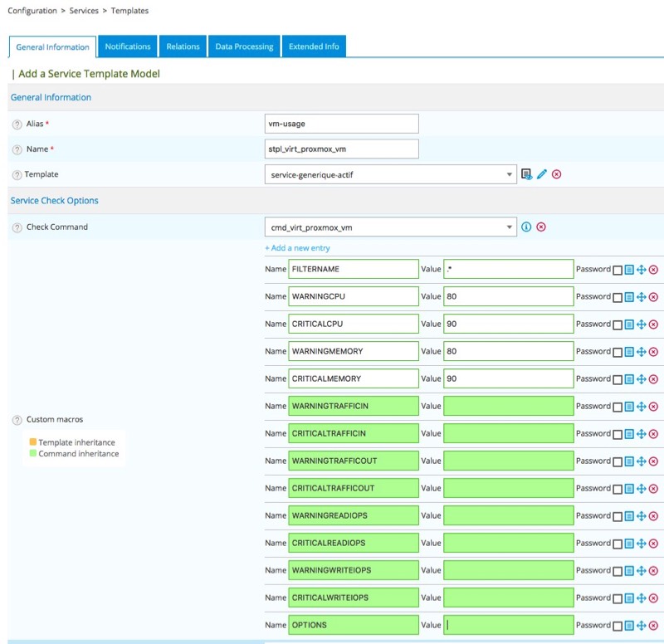This screenshot has width=664, height=644.
Task: Click the info icon beside Check Command
Action: pos(526,227)
